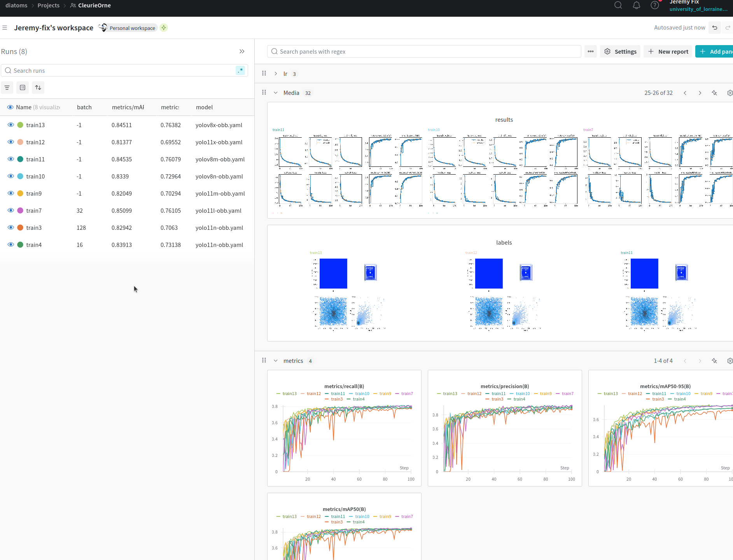733x560 pixels.
Task: Navigate to Projects breadcrumb
Action: [x=48, y=5]
